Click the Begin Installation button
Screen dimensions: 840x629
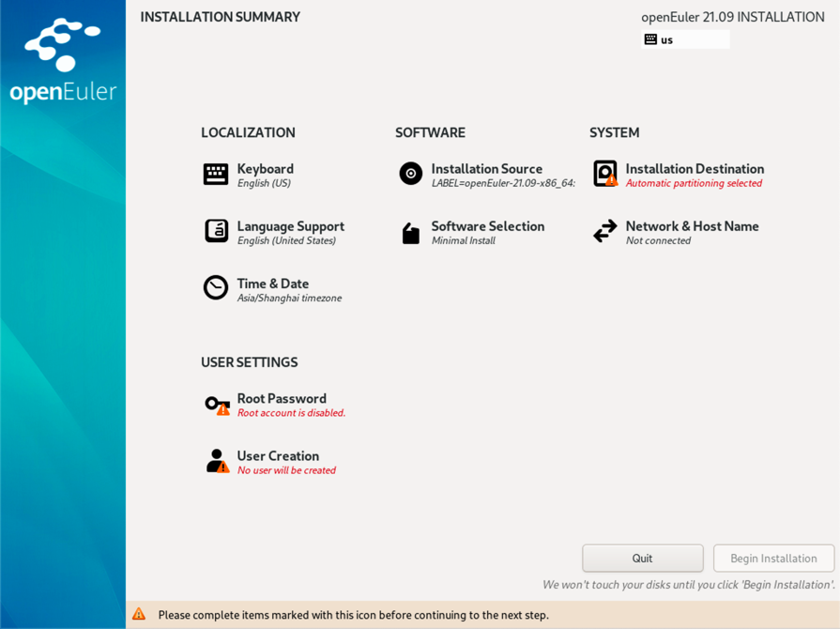tap(773, 559)
